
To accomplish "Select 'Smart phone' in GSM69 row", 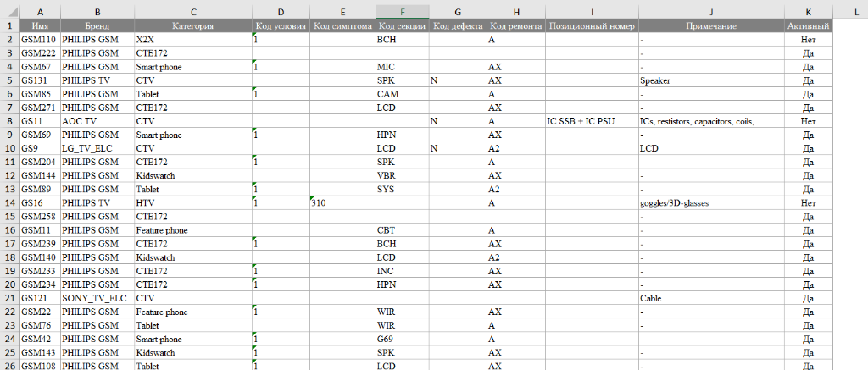I will (192, 135).
